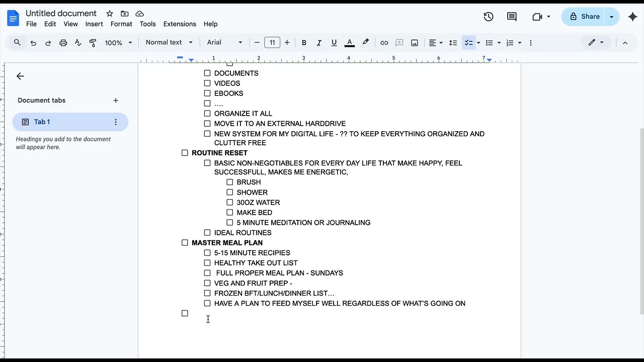Open the zoom level dropdown

click(x=118, y=43)
